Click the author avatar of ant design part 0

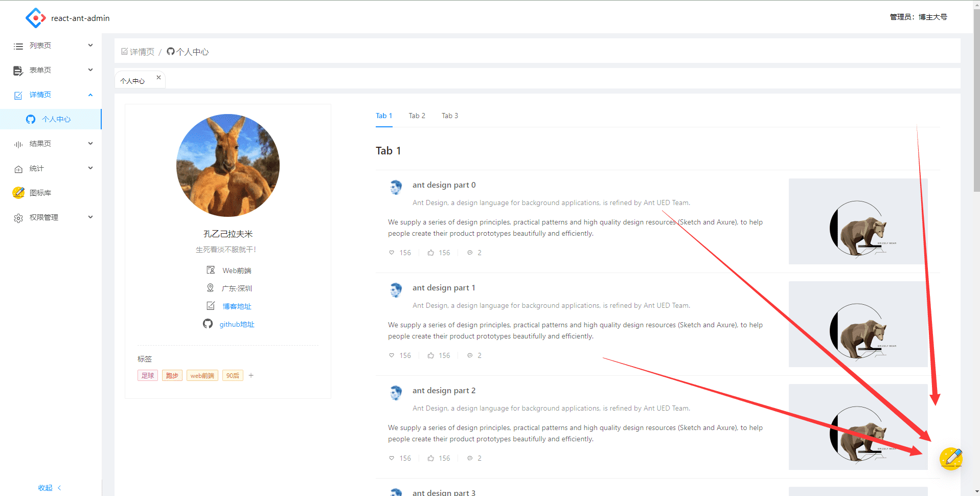[x=396, y=187]
